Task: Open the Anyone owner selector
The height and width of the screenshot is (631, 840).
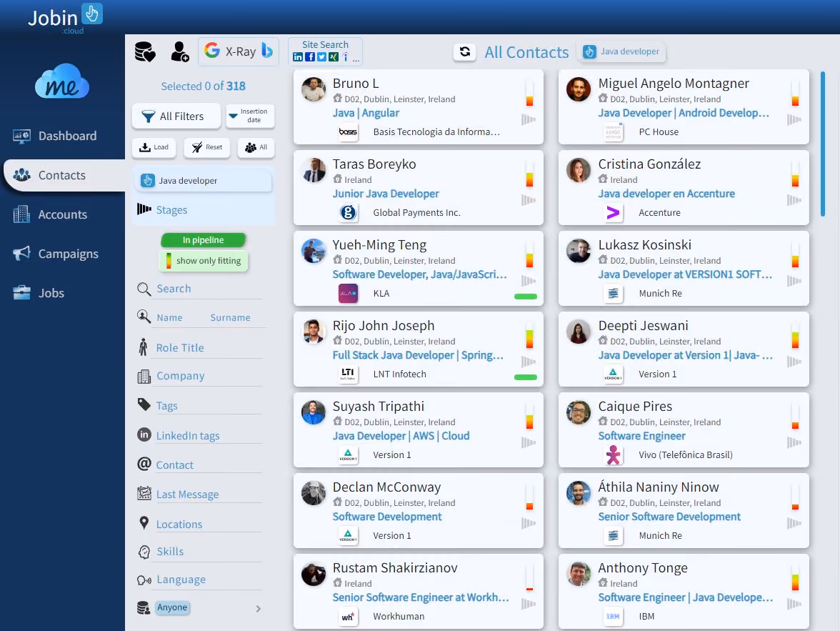Action: click(x=172, y=607)
